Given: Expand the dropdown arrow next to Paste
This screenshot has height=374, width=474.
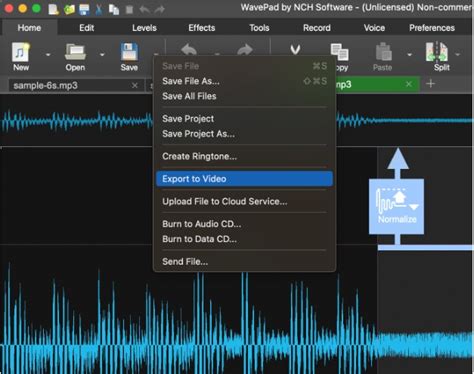Looking at the screenshot, I should point(409,54).
